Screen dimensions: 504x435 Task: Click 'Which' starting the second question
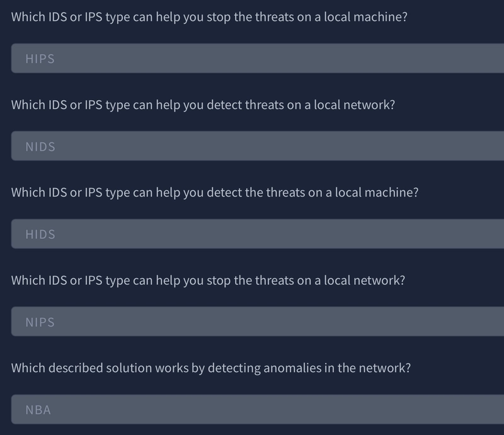click(x=28, y=105)
